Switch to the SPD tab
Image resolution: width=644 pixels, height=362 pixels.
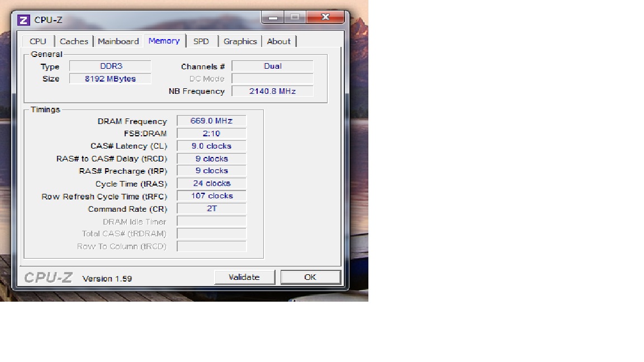pos(201,41)
